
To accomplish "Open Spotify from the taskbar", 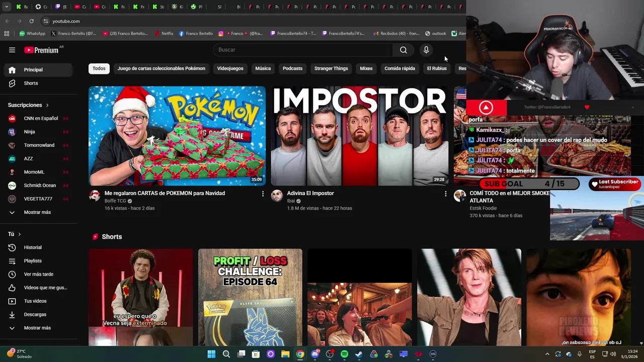I will pos(344,354).
